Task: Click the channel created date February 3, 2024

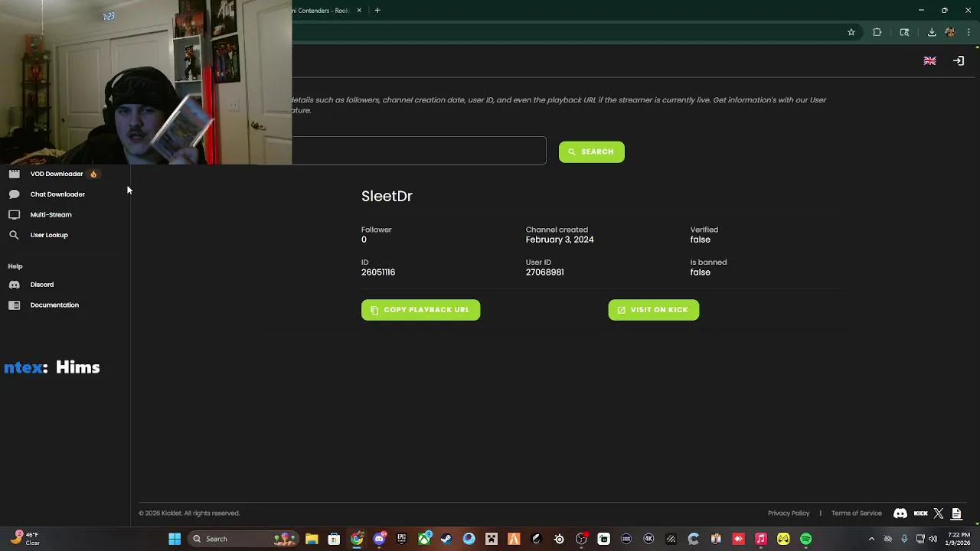Action: [560, 240]
